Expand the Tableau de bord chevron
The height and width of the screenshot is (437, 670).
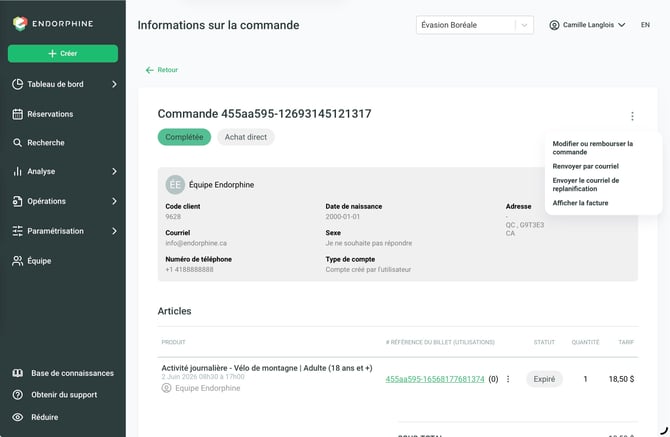click(114, 84)
